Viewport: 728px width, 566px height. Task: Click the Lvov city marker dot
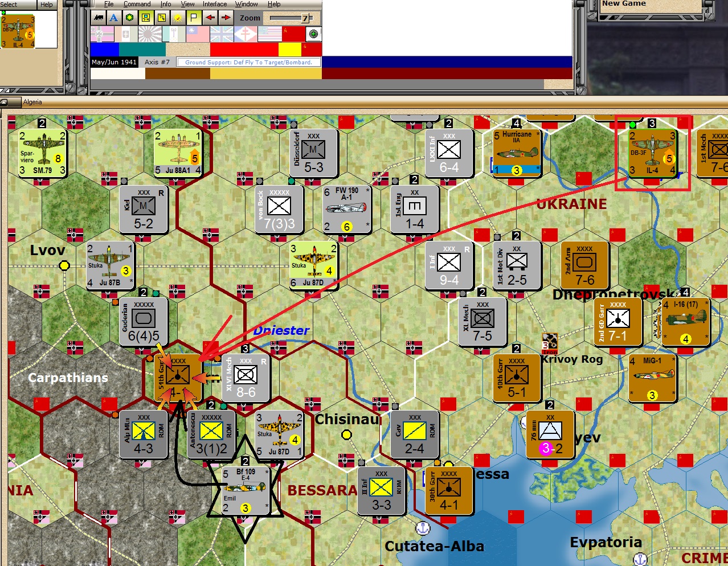(x=64, y=265)
